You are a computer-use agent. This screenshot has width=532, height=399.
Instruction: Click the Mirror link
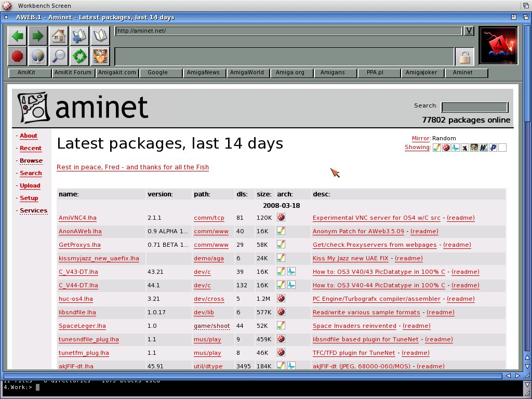click(x=421, y=138)
